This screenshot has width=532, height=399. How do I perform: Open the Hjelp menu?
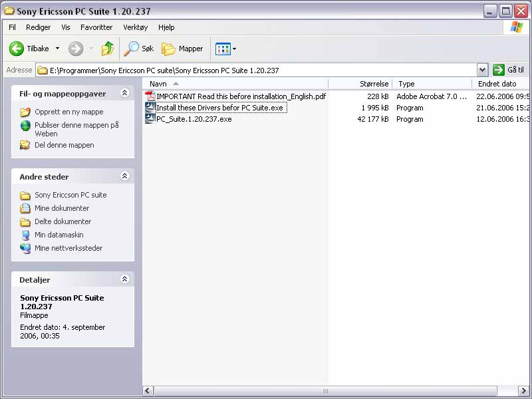pos(166,27)
